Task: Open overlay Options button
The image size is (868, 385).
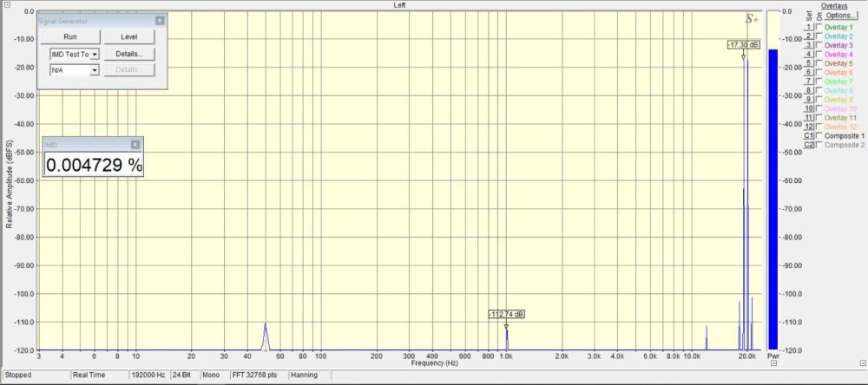Action: [x=839, y=16]
